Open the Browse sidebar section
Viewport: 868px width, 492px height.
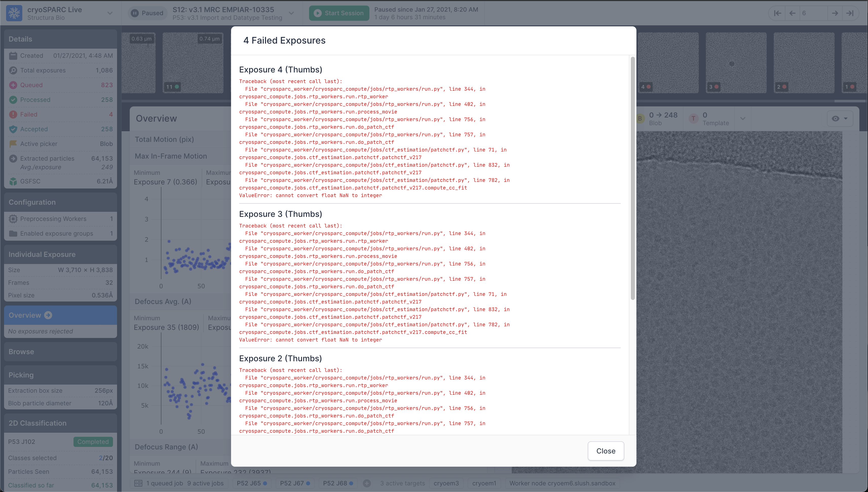tap(61, 352)
